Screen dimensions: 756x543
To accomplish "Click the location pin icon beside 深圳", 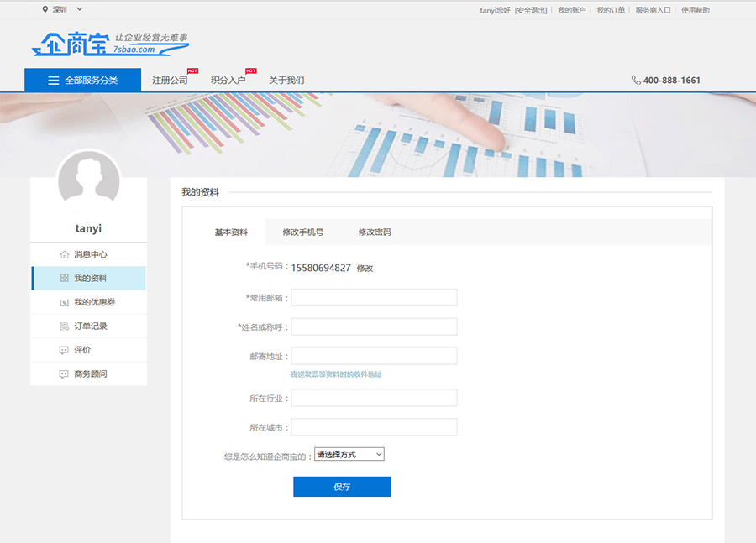I will coord(45,10).
